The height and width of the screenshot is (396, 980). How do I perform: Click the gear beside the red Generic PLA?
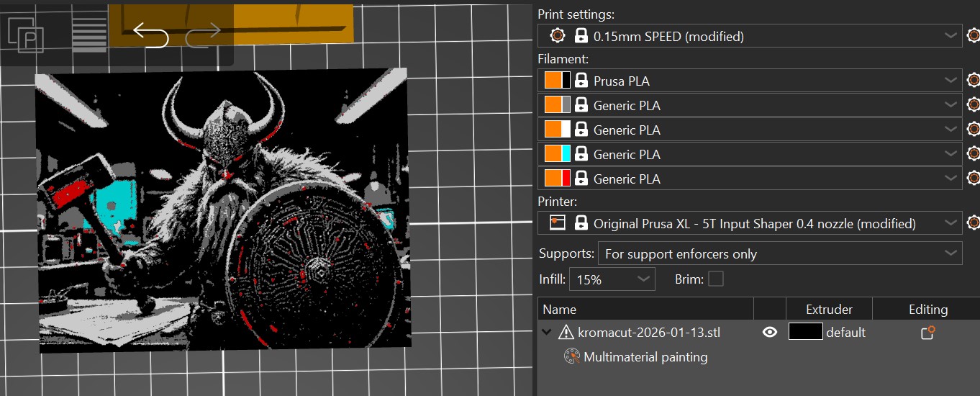[973, 178]
